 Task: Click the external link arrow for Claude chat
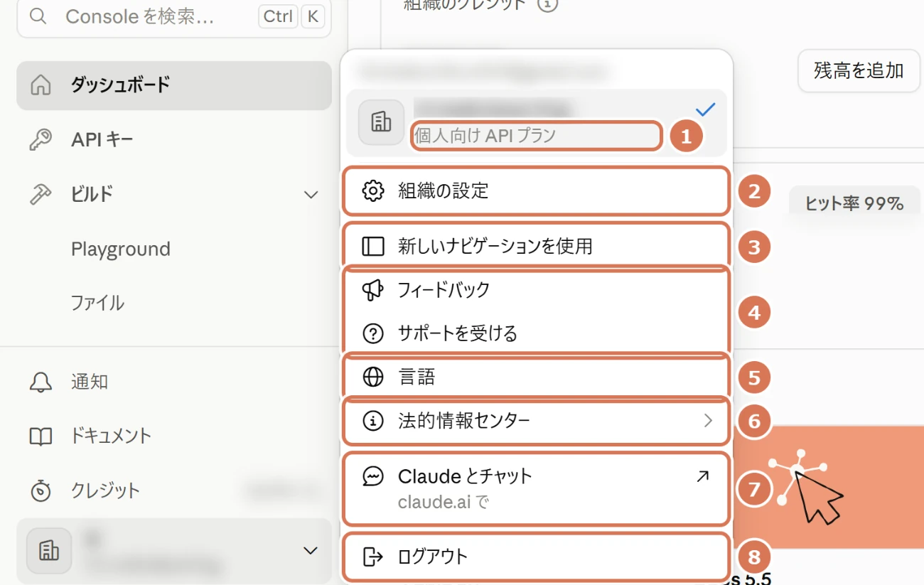702,477
